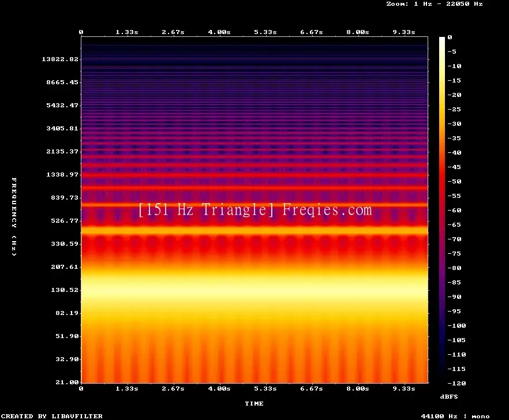509x420 pixels.
Task: Click the "Zoom: 1 Hz - 22050 Hz" header text
Action: tap(435, 4)
